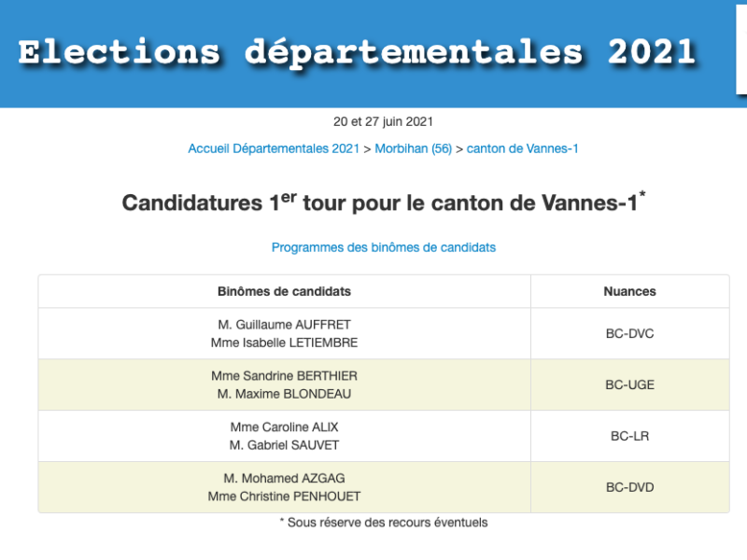Click the BC-UGE nuance cell

(629, 385)
